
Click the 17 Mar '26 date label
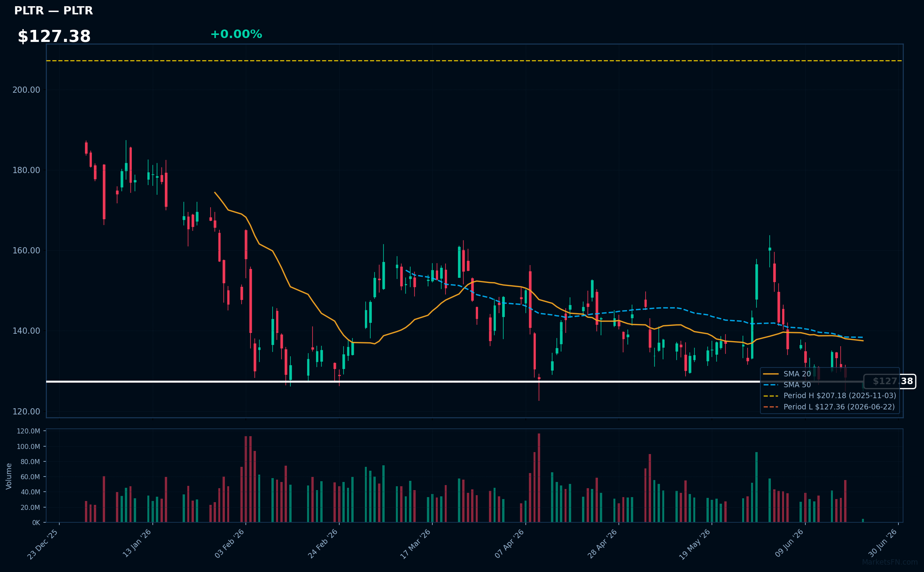(x=416, y=544)
